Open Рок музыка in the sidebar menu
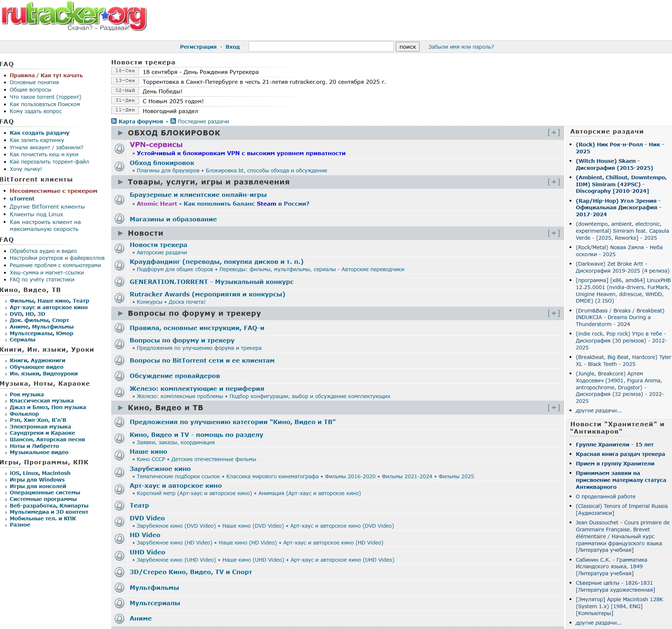Image resolution: width=672 pixels, height=629 pixels. (x=27, y=394)
